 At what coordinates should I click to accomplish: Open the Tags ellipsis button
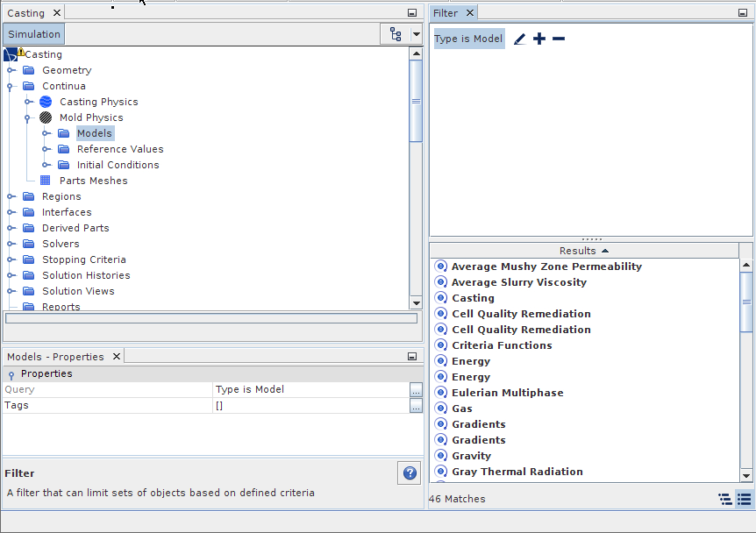[416, 406]
